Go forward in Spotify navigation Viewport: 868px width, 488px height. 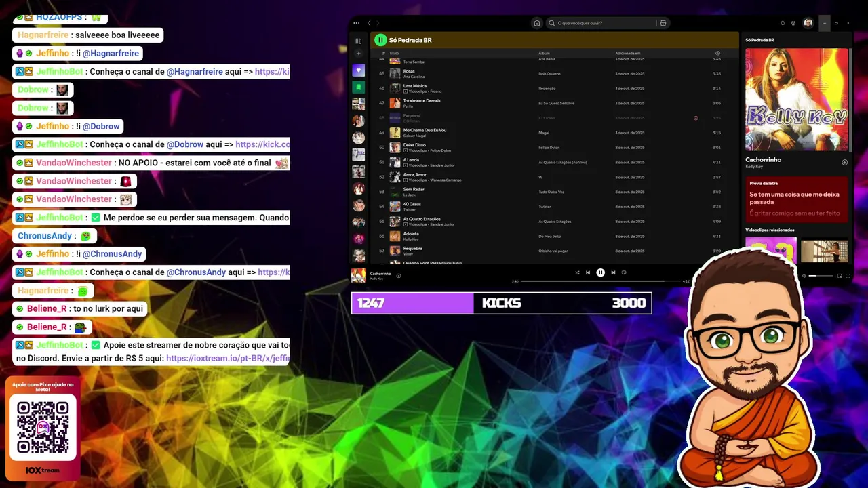point(378,23)
